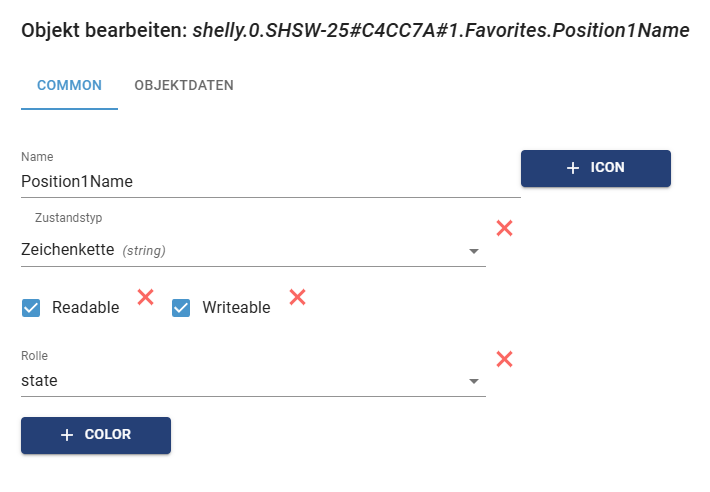Click the plus symbol on COLOR button
The image size is (710, 492).
(67, 435)
